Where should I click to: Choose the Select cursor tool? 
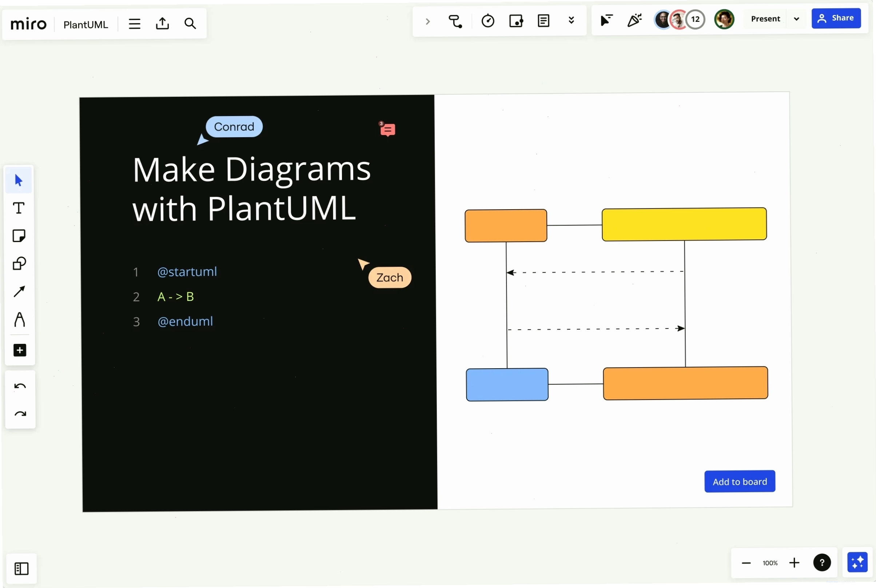pyautogui.click(x=19, y=180)
